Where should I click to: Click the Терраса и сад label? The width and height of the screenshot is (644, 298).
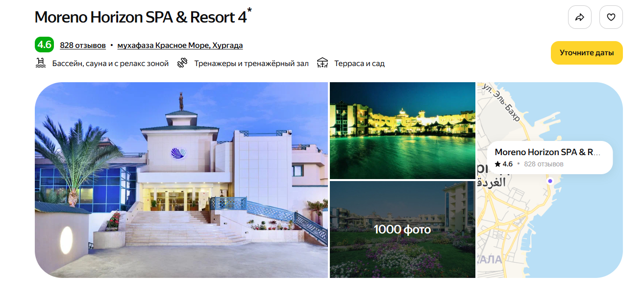(359, 64)
